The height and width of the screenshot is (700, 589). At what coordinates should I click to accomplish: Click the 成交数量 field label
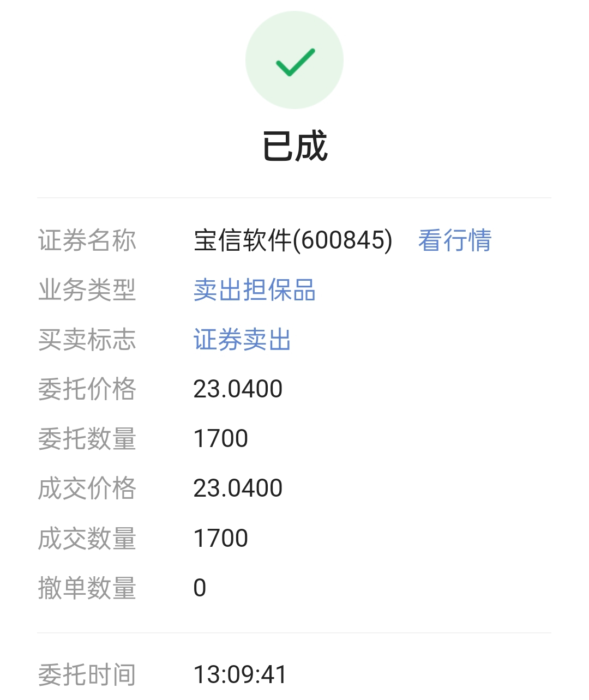[87, 539]
